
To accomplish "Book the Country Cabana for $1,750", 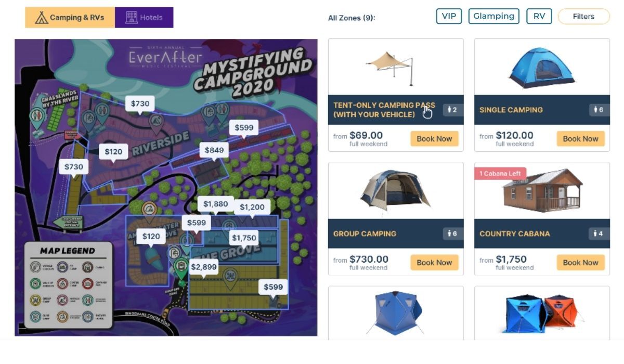I will [x=580, y=263].
